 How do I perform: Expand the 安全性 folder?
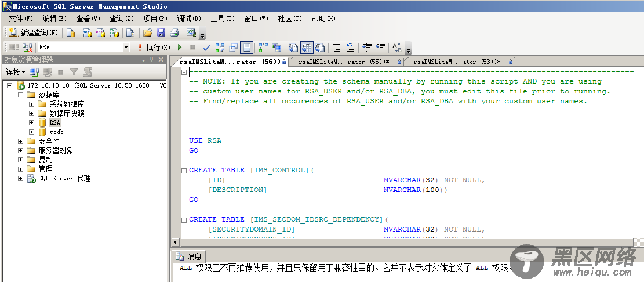pyautogui.click(x=20, y=141)
